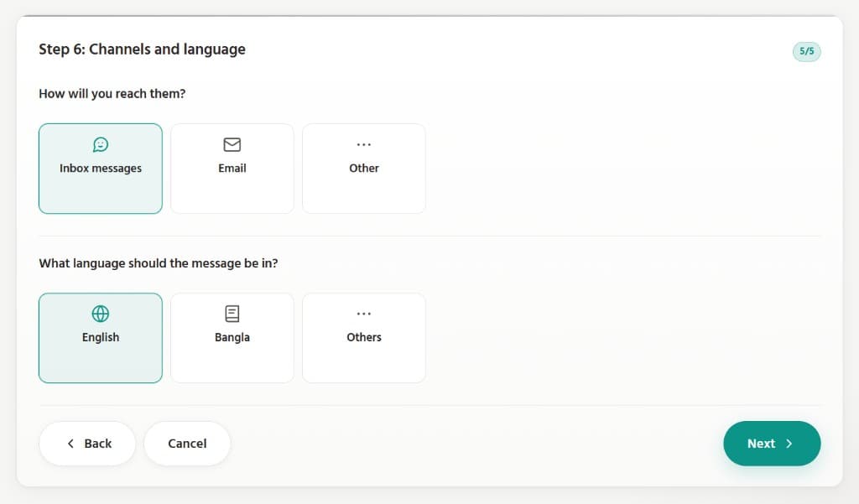Click the Step 6 Channels and language heading

[x=143, y=49]
